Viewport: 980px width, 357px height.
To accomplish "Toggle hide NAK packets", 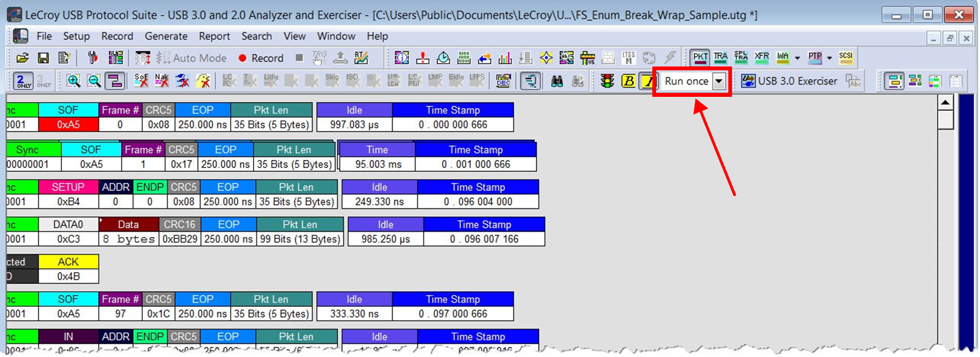I will click(x=162, y=81).
